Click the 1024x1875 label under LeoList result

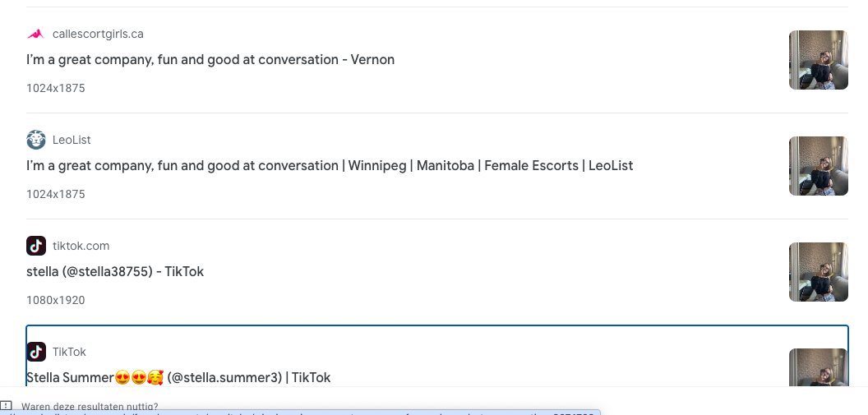coord(55,194)
